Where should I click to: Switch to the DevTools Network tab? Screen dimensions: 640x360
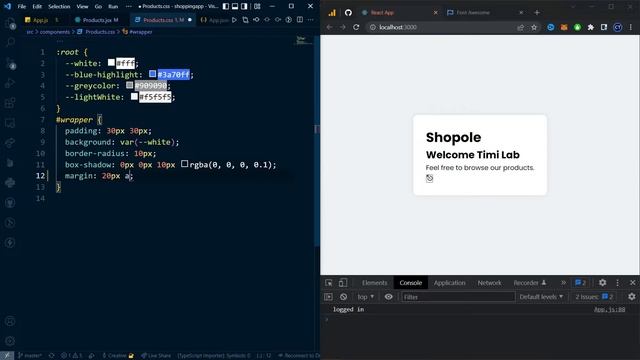tap(489, 283)
